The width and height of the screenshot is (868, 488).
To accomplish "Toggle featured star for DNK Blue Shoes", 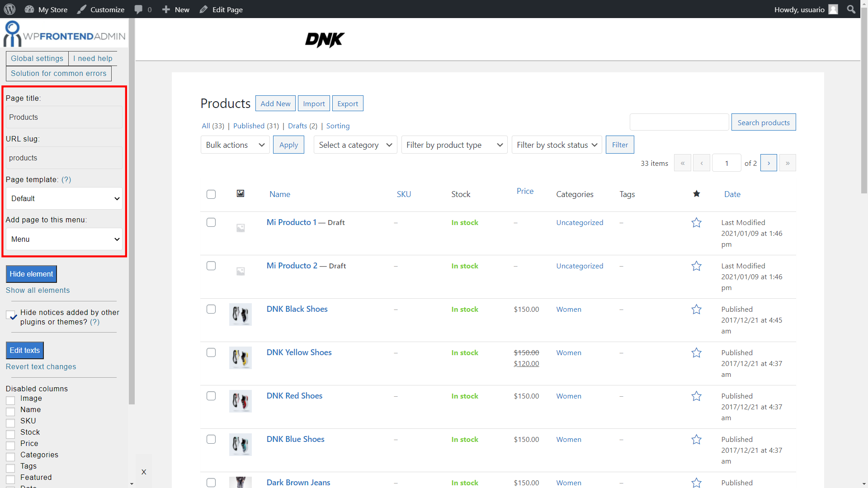I will tap(697, 439).
